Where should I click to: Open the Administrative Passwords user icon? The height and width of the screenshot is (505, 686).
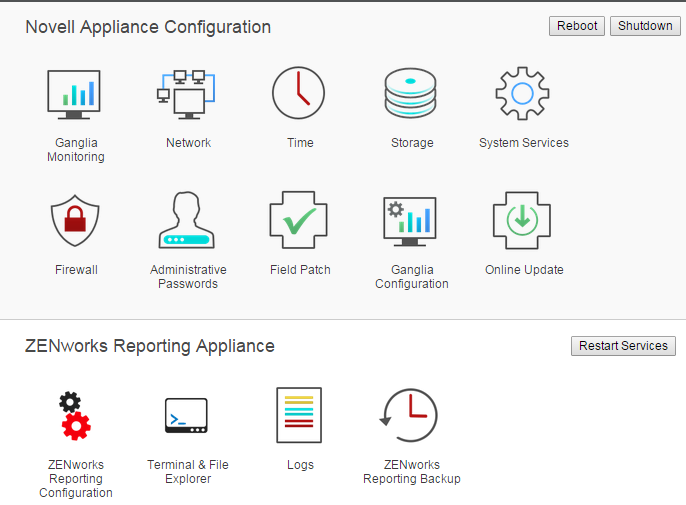pyautogui.click(x=186, y=220)
